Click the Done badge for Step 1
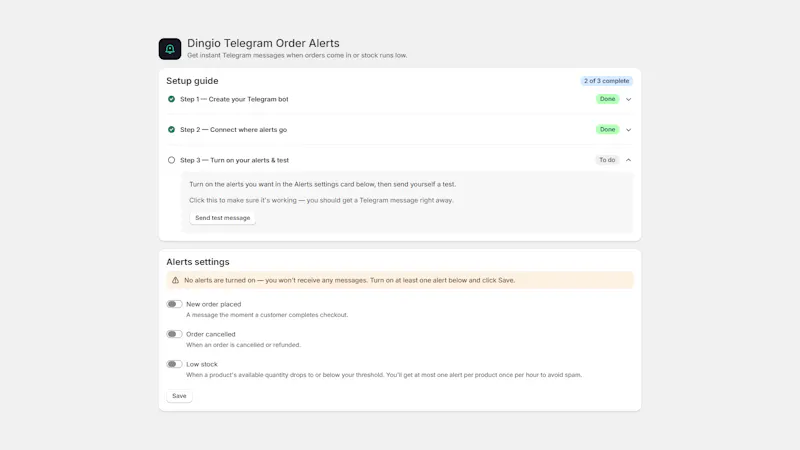Image resolution: width=800 pixels, height=450 pixels. coord(607,99)
